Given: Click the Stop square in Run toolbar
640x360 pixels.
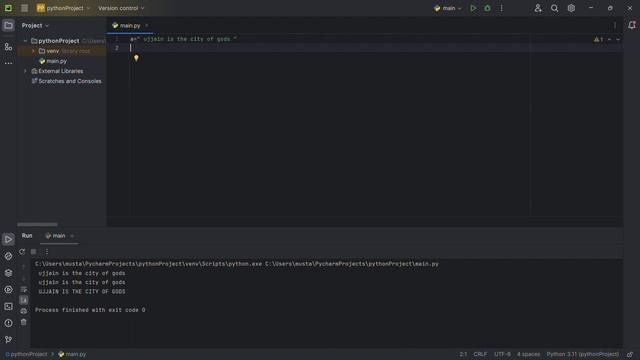Looking at the screenshot, I should (33, 252).
